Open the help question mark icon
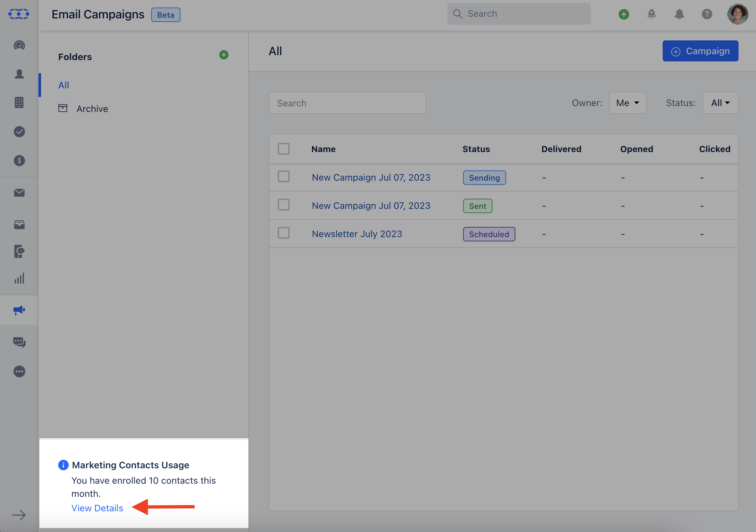This screenshot has width=756, height=532. [x=707, y=14]
